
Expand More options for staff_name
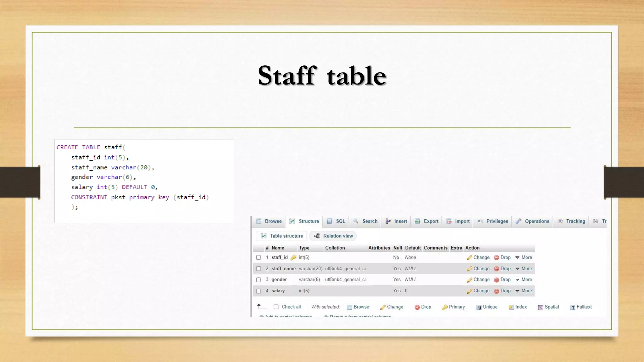pos(524,269)
